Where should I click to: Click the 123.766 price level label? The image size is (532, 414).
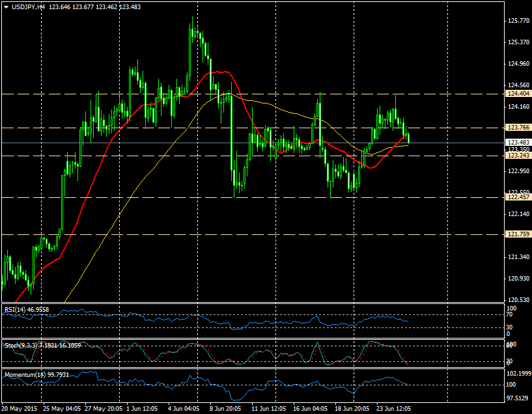coord(518,128)
